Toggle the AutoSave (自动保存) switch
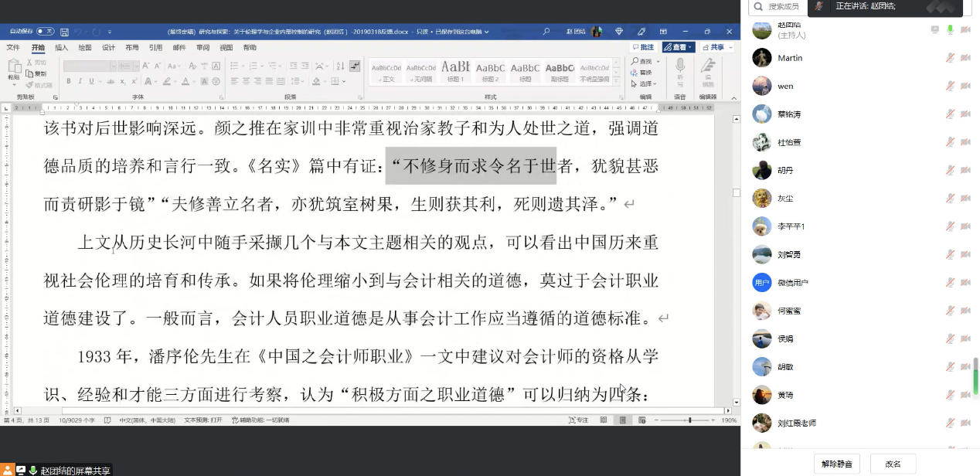 45,32
